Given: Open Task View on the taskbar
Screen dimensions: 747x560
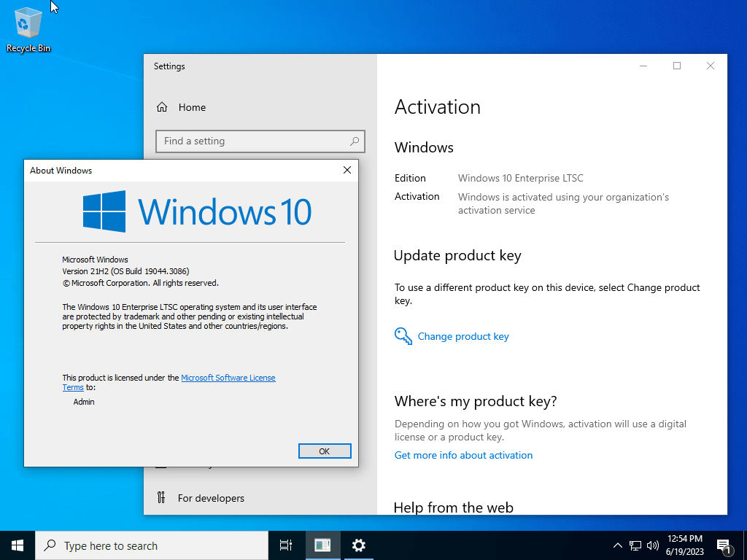Looking at the screenshot, I should 285,545.
